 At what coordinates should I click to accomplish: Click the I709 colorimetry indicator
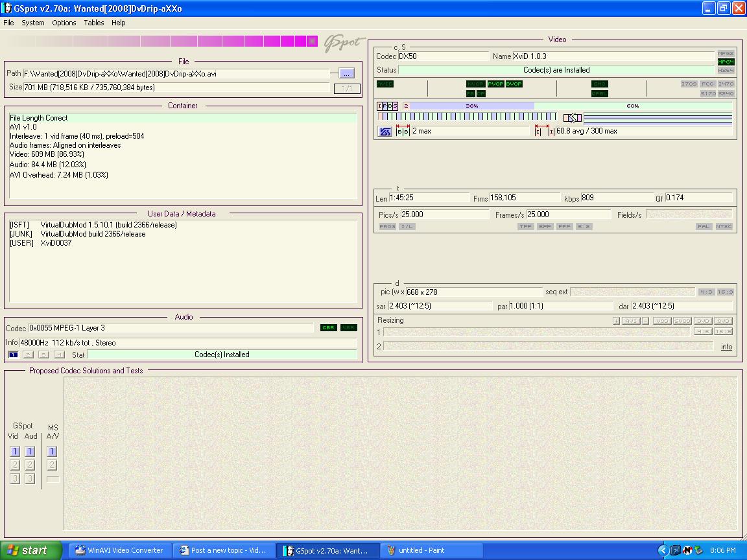pyautogui.click(x=689, y=84)
